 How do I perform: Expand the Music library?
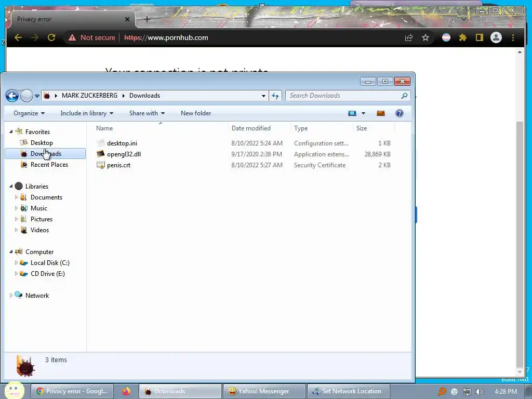16,208
